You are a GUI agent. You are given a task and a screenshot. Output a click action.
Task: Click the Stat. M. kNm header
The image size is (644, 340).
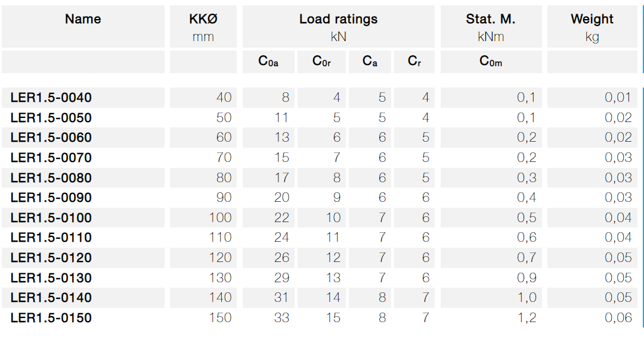click(491, 27)
